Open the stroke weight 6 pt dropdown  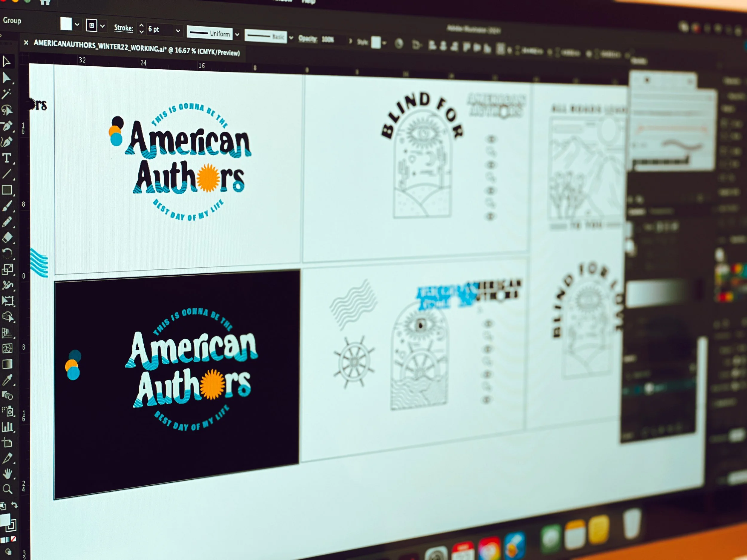178,31
